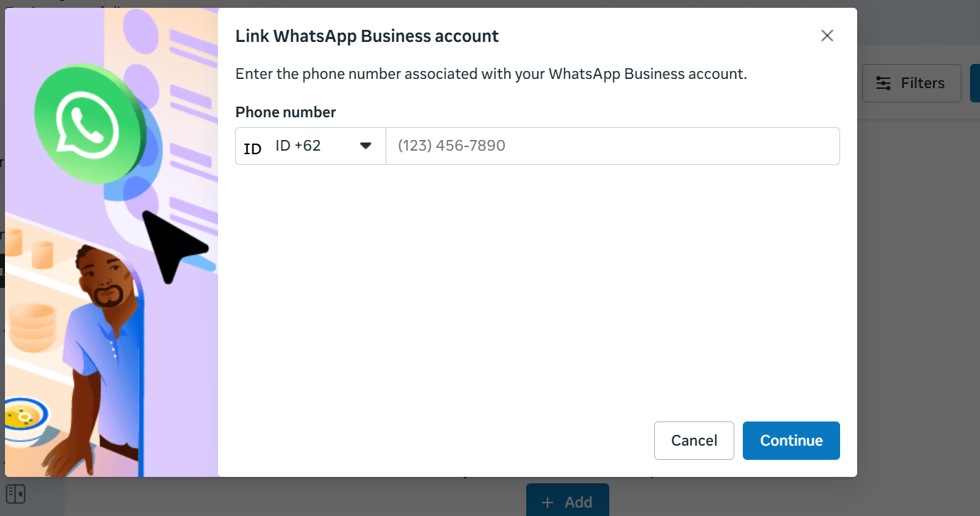Click the man illustration in the banner
This screenshot has height=516, width=980.
point(99,355)
